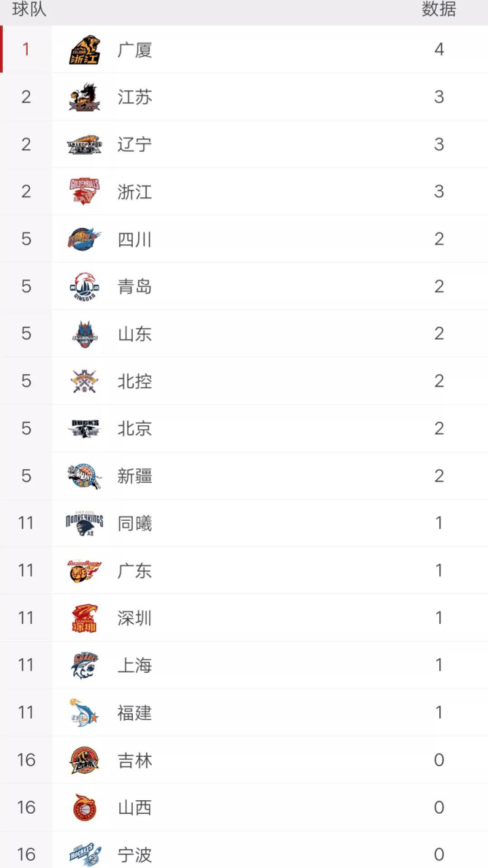The width and height of the screenshot is (488, 868).
Task: Tap the 球队 column header
Action: click(29, 9)
